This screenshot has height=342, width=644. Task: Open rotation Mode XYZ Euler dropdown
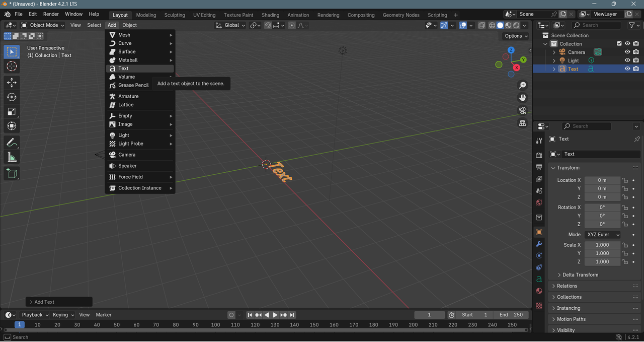point(602,235)
